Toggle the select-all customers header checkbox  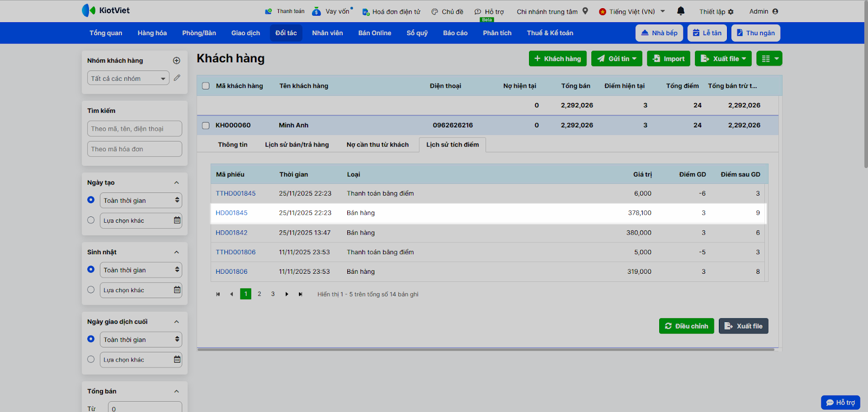tap(206, 86)
